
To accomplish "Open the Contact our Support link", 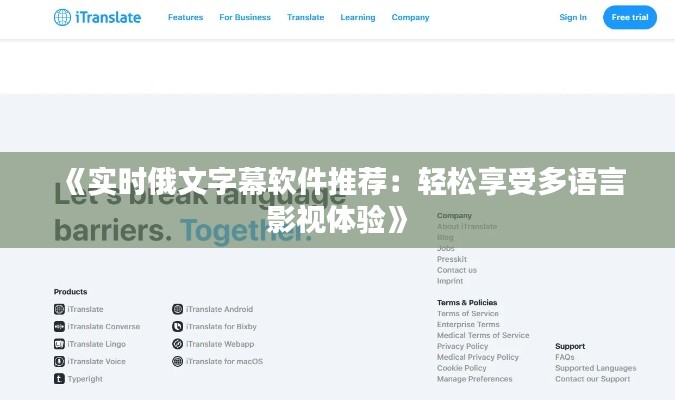I will coord(592,379).
